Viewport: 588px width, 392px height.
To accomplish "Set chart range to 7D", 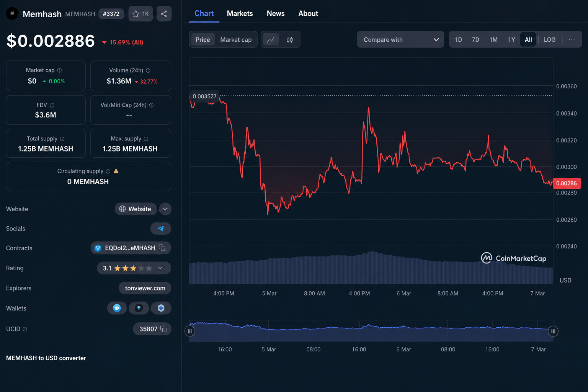I will pyautogui.click(x=475, y=39).
